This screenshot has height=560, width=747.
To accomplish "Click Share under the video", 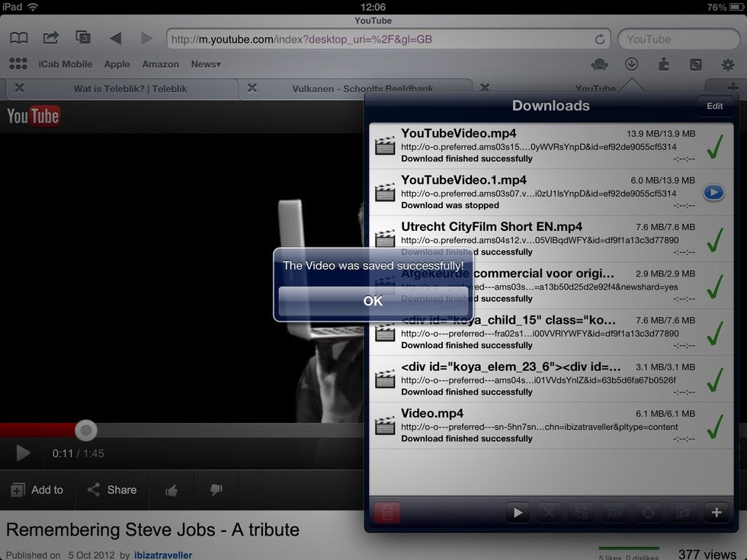I will 112,489.
